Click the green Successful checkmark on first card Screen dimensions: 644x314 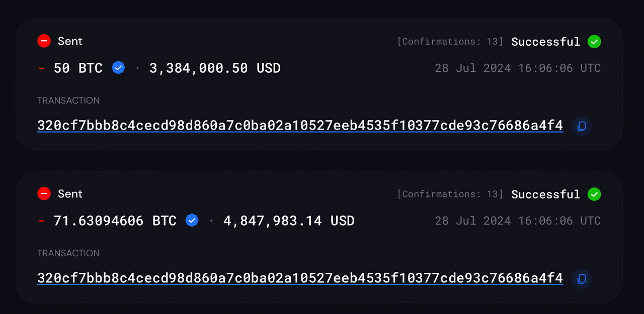coord(594,42)
